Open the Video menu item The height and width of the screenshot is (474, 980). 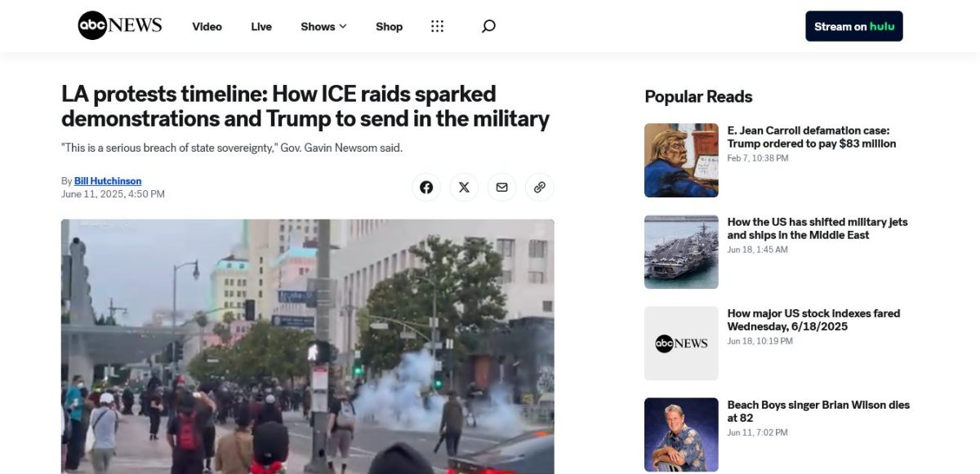207,26
